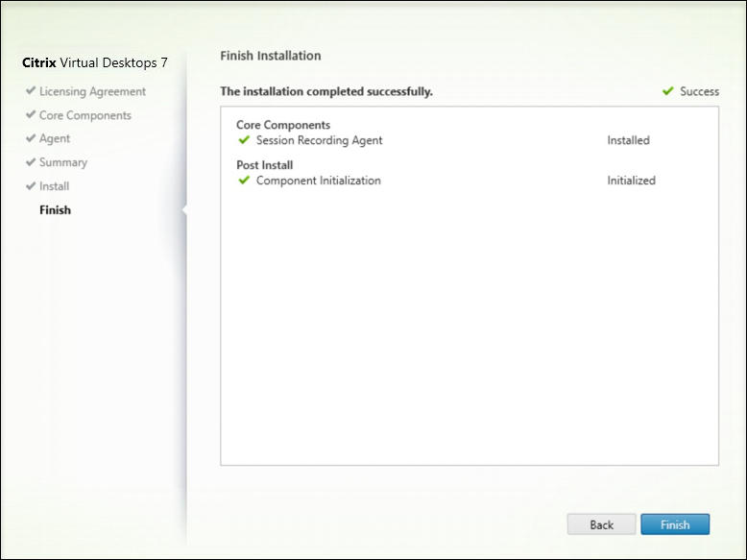Open the Agent step in sidebar
747x560 pixels.
point(55,138)
